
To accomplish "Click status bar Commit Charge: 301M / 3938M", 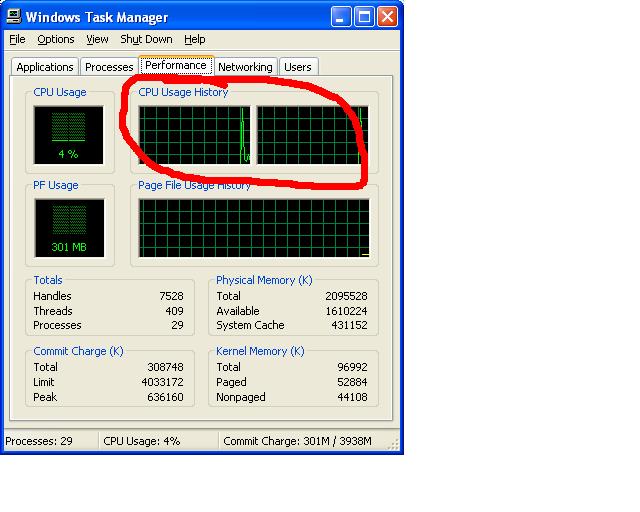I will click(x=298, y=441).
